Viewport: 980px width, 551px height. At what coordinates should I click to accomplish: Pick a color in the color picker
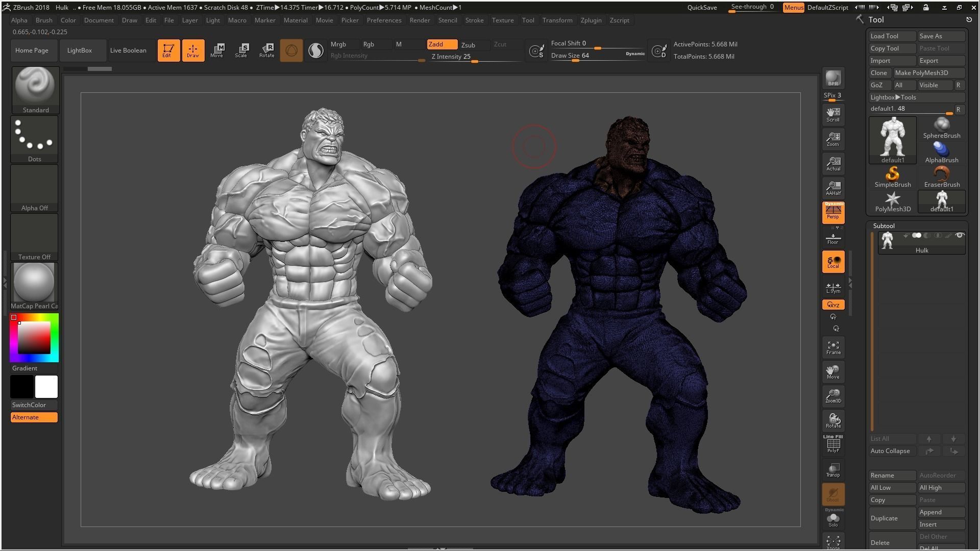tap(34, 338)
